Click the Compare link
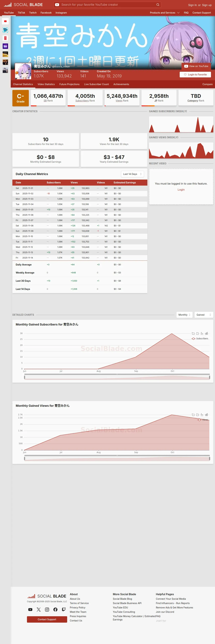The image size is (215, 644). pos(207,84)
